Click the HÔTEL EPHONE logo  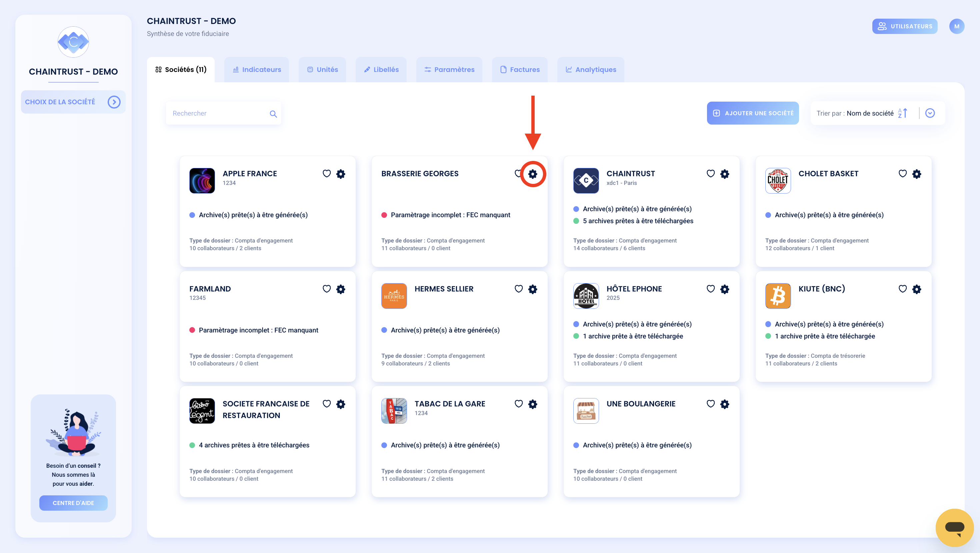pyautogui.click(x=586, y=296)
